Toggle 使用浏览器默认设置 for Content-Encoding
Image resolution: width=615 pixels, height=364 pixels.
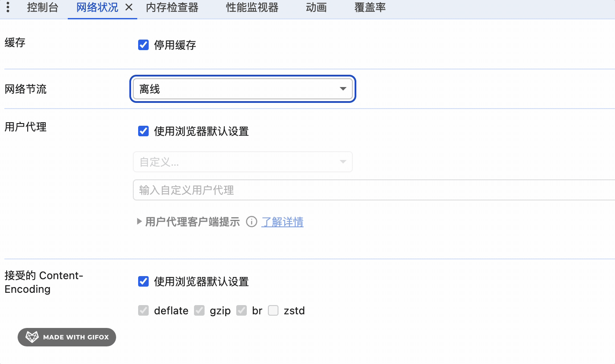pyautogui.click(x=143, y=281)
